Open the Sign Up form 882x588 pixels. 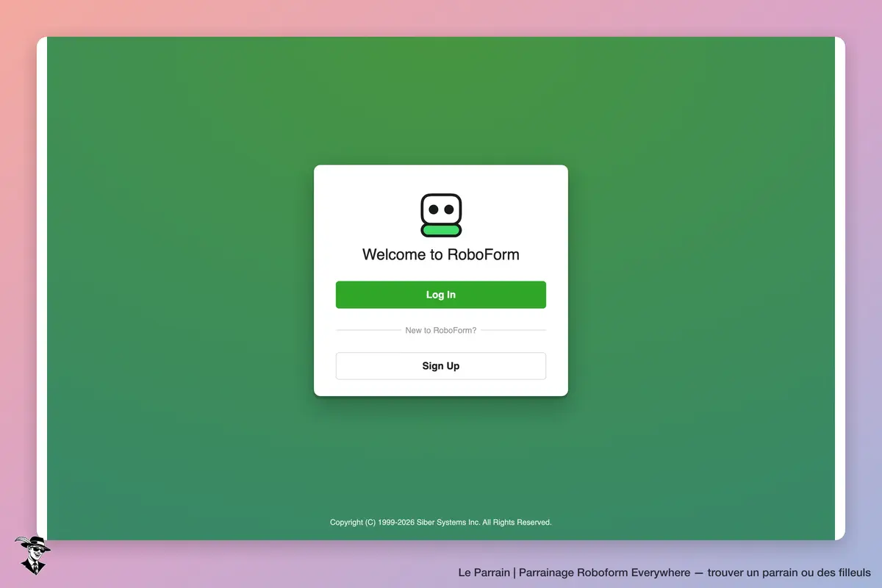441,366
